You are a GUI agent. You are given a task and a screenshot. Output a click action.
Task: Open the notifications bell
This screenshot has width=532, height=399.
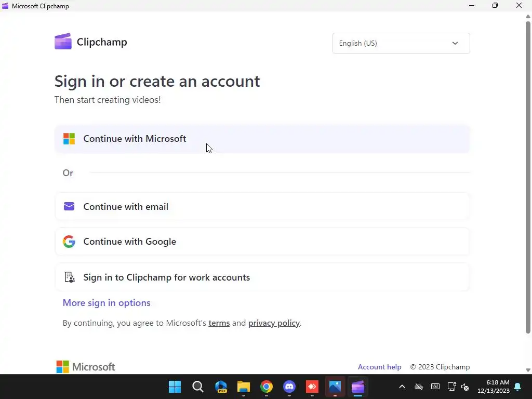(518, 387)
